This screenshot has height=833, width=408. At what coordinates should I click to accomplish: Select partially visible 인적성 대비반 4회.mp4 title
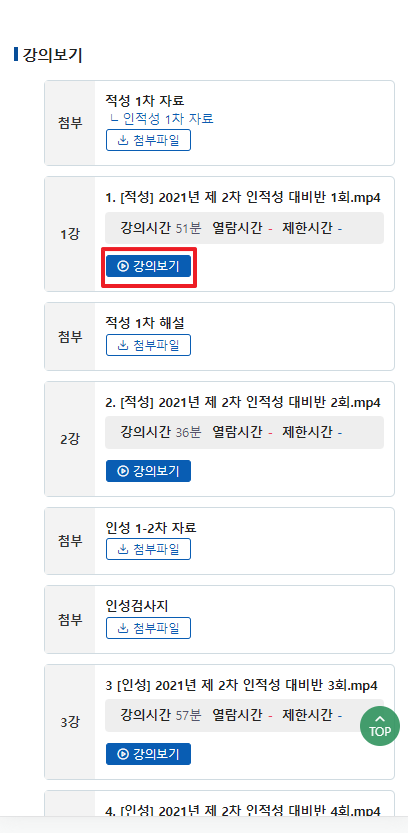tap(243, 811)
